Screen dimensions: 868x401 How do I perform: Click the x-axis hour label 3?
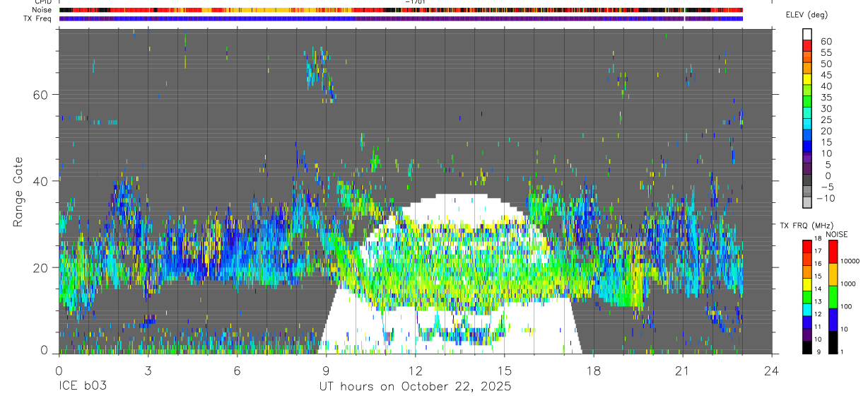pyautogui.click(x=148, y=370)
